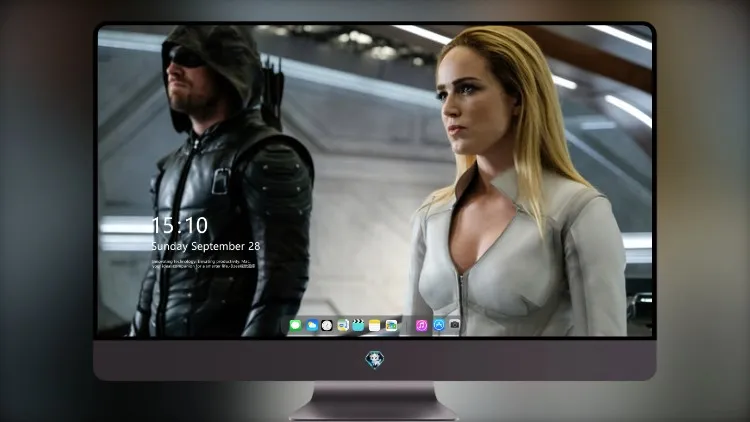Open the Camera app in dock
The height and width of the screenshot is (422, 750).
click(x=454, y=325)
